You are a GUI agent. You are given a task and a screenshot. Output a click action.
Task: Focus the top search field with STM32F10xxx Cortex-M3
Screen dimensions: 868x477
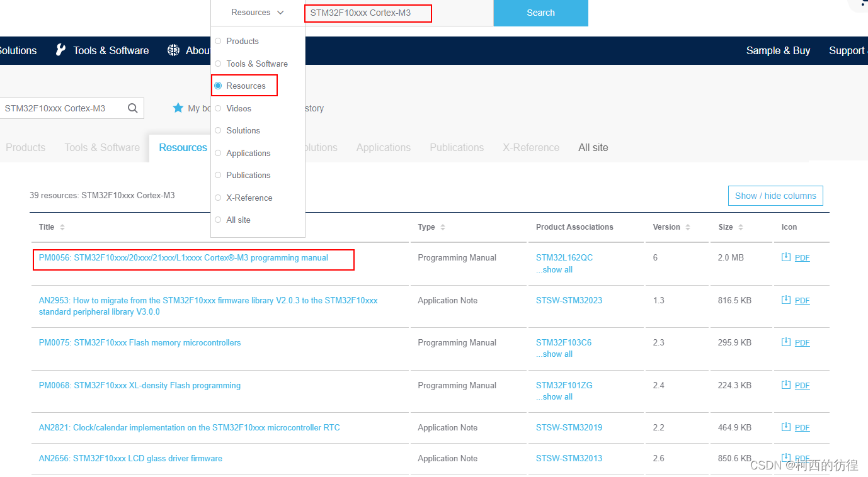pos(399,13)
